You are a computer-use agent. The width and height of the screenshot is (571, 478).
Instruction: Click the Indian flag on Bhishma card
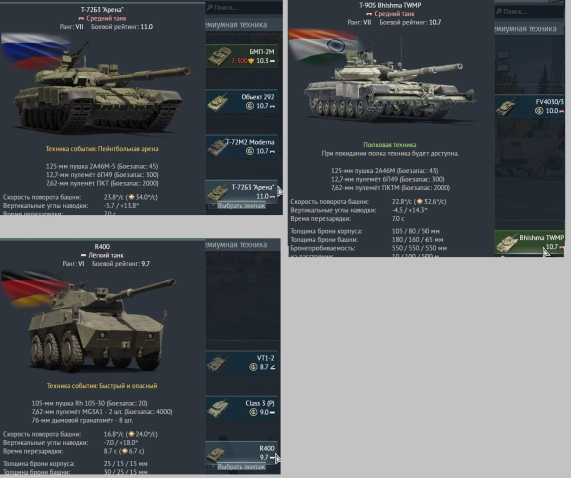point(325,45)
